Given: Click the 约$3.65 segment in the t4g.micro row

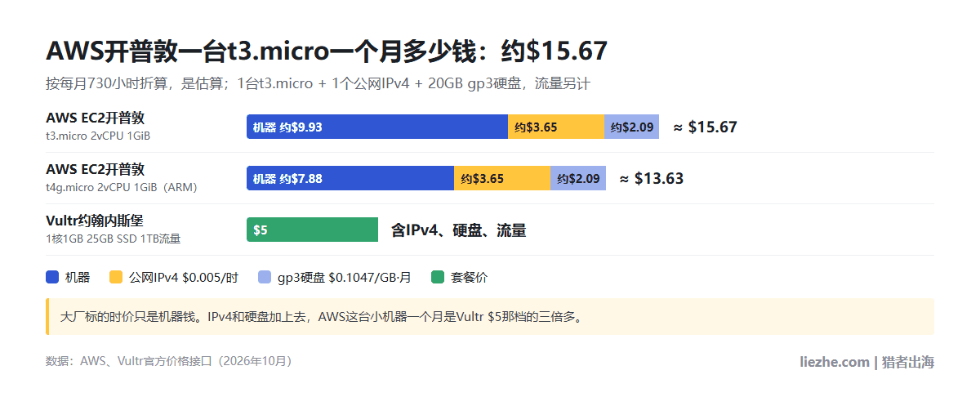Looking at the screenshot, I should coord(502,178).
